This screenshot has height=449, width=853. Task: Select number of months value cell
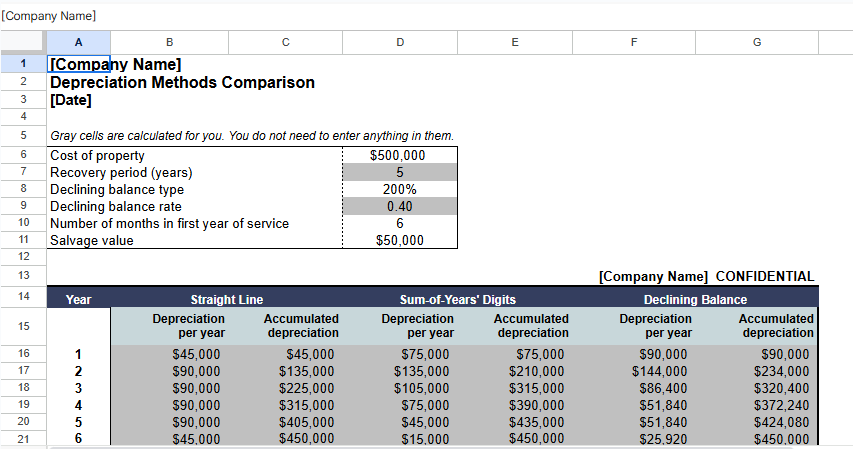[x=399, y=223]
